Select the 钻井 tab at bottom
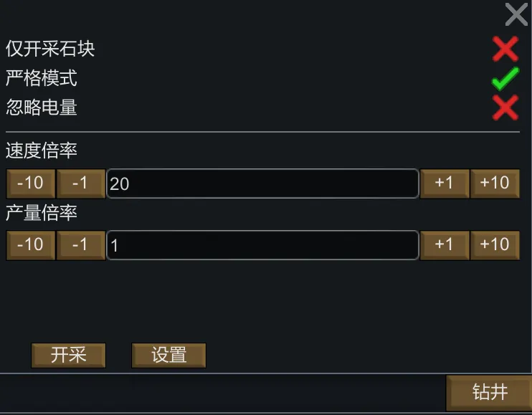Image resolution: width=532 pixels, height=415 pixels. click(x=490, y=392)
